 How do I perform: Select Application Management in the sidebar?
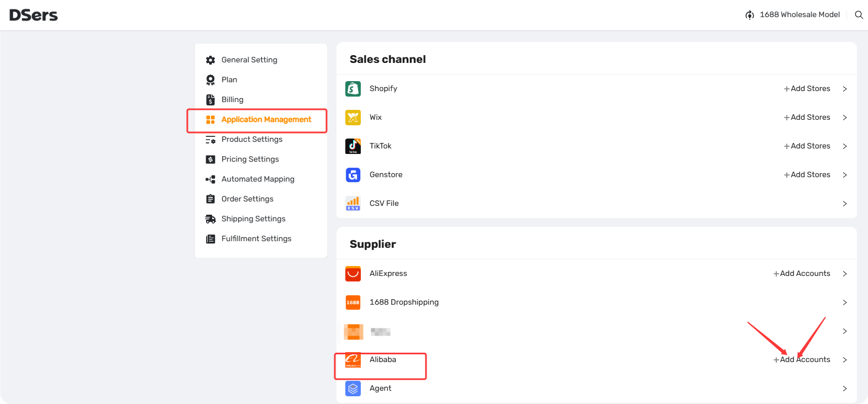[x=266, y=120]
